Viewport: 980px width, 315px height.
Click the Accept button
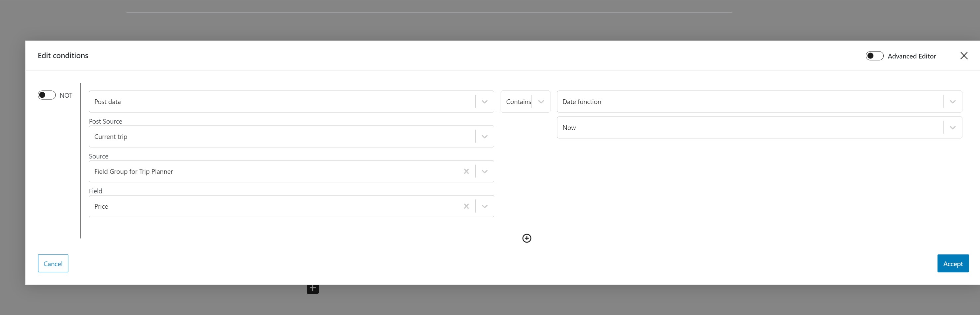click(952, 263)
